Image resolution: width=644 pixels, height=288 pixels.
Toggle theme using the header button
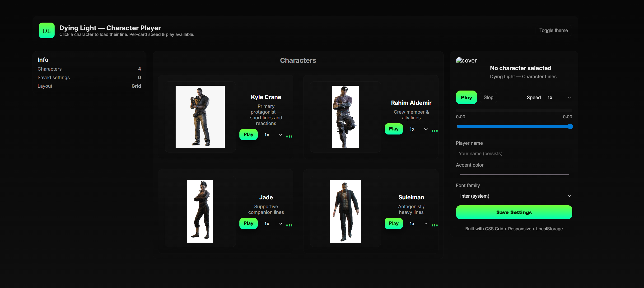pyautogui.click(x=554, y=30)
